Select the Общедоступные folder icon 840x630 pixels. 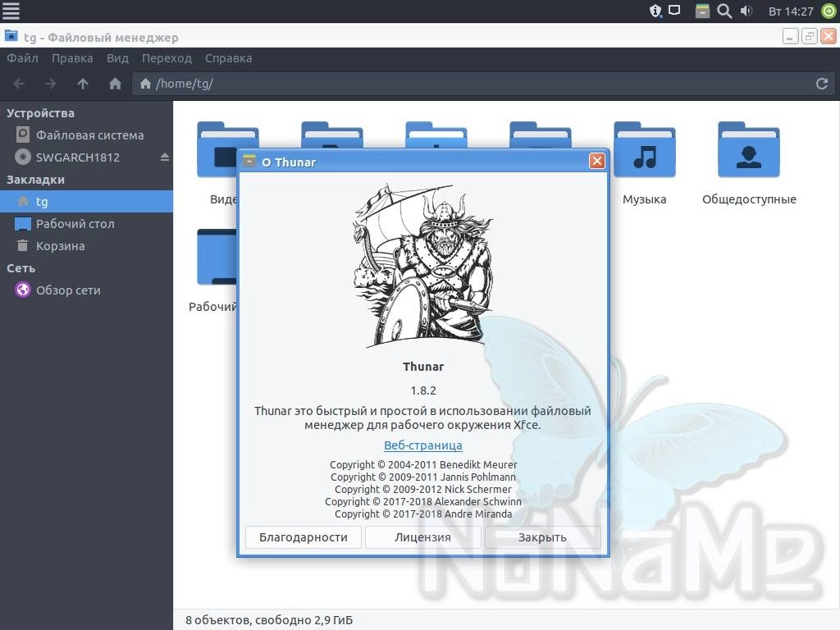tap(748, 149)
